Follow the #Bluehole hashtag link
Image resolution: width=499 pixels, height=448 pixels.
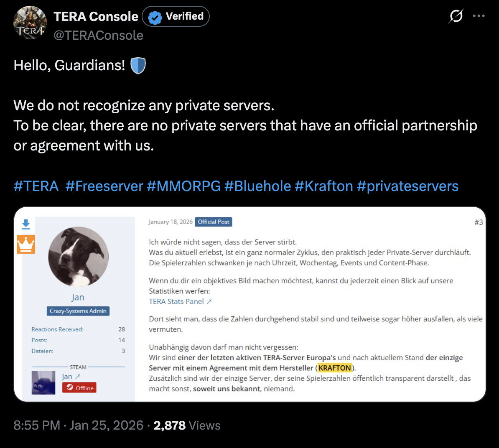[x=257, y=186]
